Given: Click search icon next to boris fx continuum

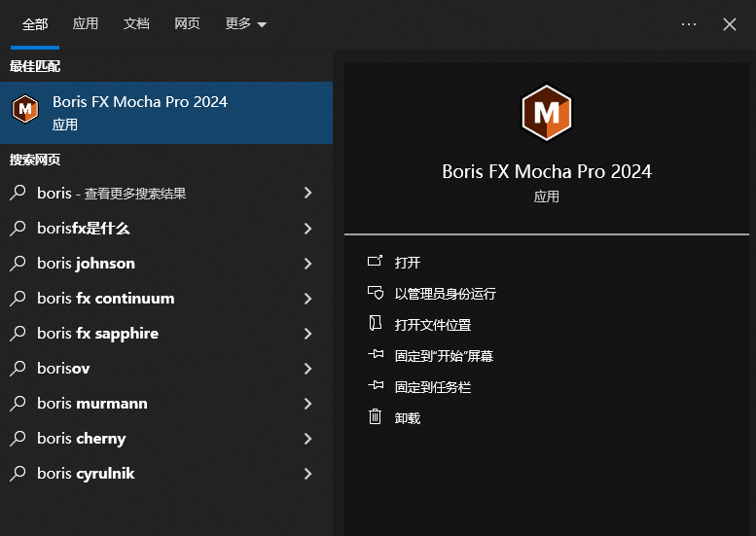Looking at the screenshot, I should click(x=18, y=299).
